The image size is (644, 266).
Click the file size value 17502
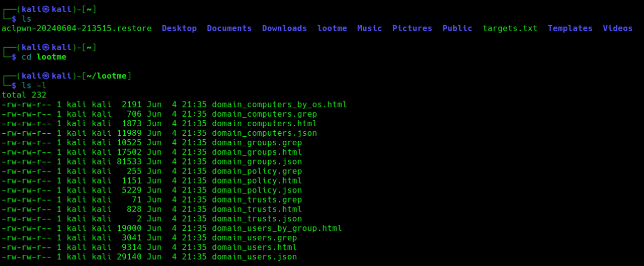pos(129,152)
